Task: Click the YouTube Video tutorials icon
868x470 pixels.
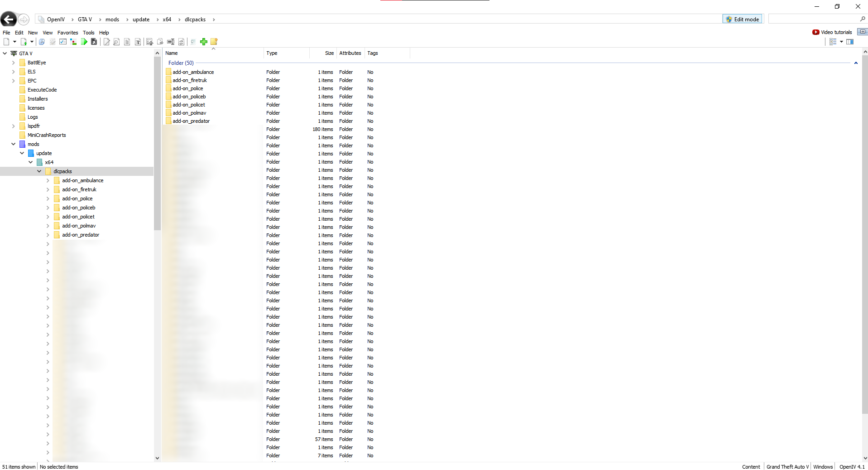Action: pos(815,32)
